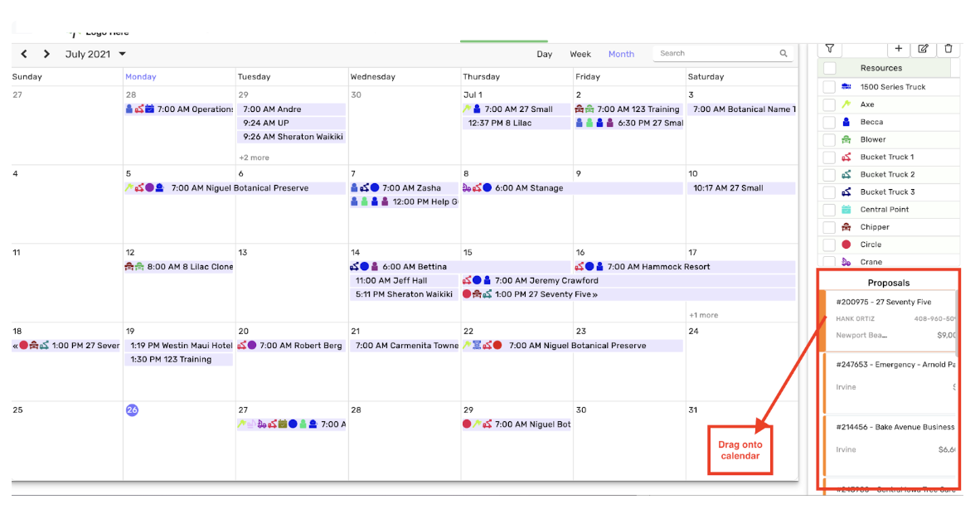
Task: Switch to Day view
Action: [544, 54]
